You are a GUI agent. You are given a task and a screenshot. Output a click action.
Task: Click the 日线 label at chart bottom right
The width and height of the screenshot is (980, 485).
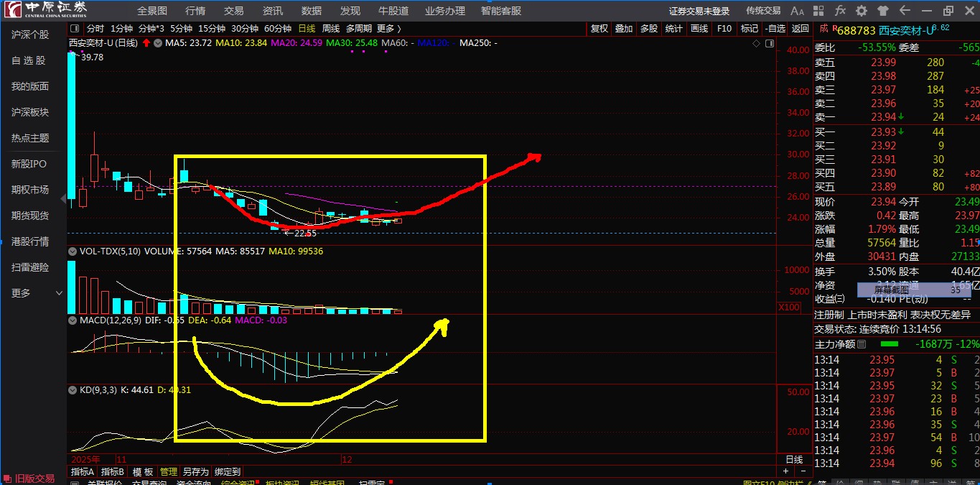click(x=794, y=460)
